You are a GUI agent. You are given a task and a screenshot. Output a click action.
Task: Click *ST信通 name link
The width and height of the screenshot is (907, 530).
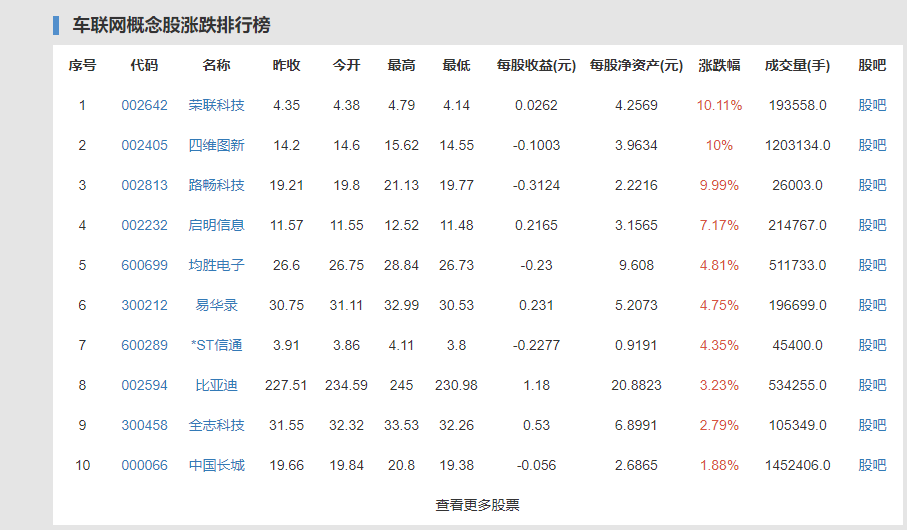(x=216, y=345)
